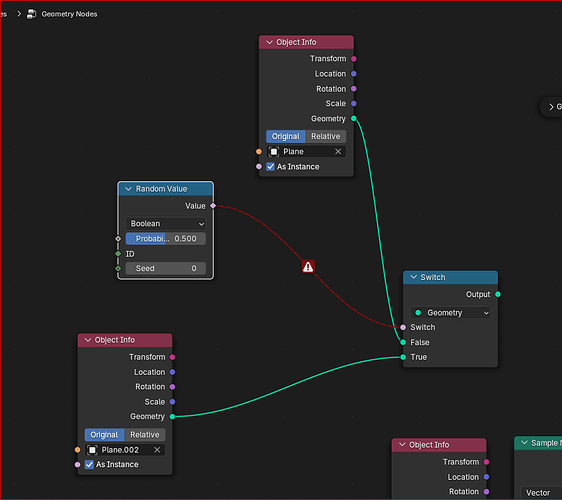Click the Rotation socket on the bottom-right Object Info node
Viewport: 562px width, 500px height.
486,492
